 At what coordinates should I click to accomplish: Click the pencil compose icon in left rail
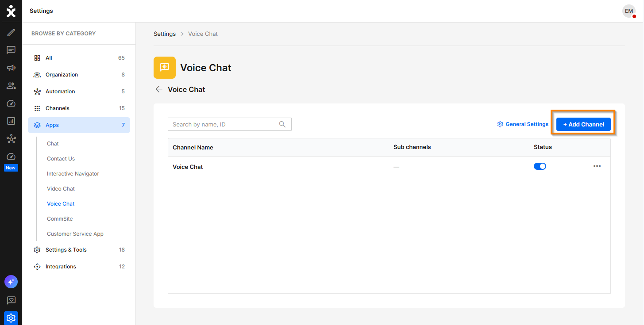click(11, 32)
